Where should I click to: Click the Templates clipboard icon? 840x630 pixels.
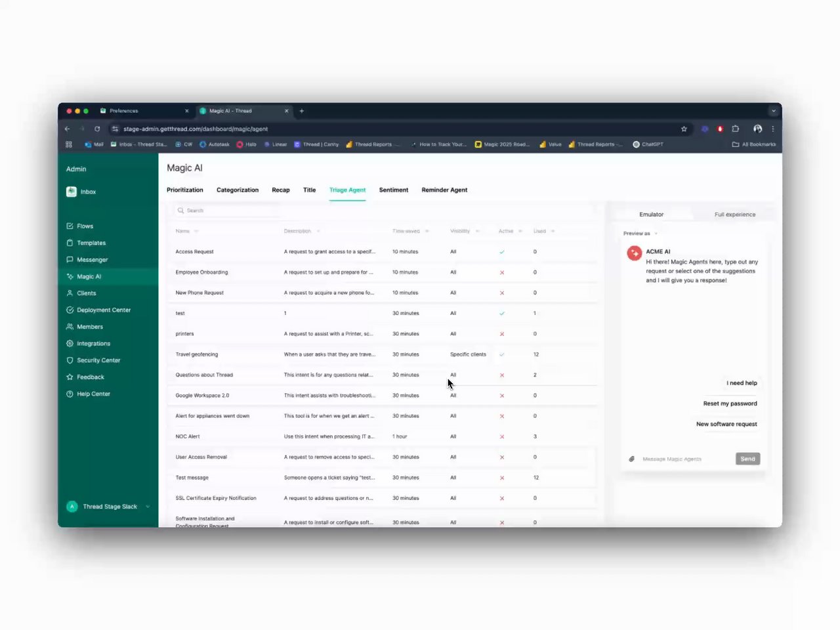pyautogui.click(x=70, y=243)
